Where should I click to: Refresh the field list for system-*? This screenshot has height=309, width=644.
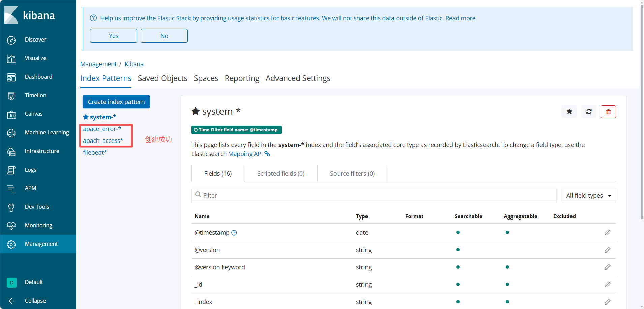click(589, 112)
